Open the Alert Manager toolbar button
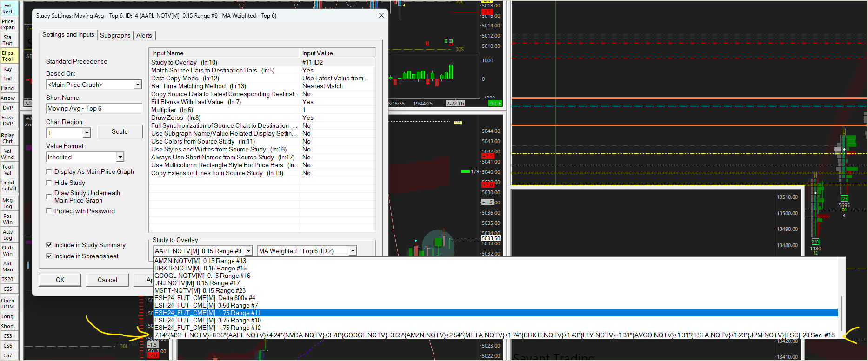This screenshot has height=361, width=868. (x=8, y=267)
